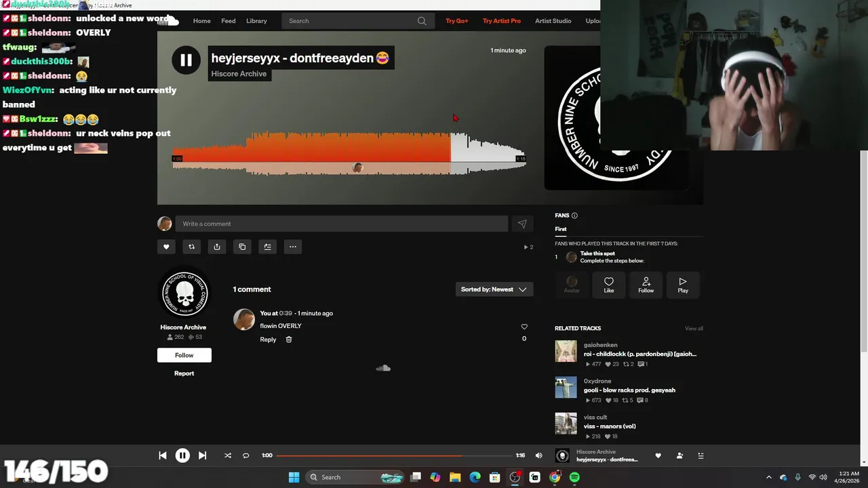Screen dimensions: 868x488
Task: Click the 0:39 timestamp in the comment
Action: [x=285, y=313]
